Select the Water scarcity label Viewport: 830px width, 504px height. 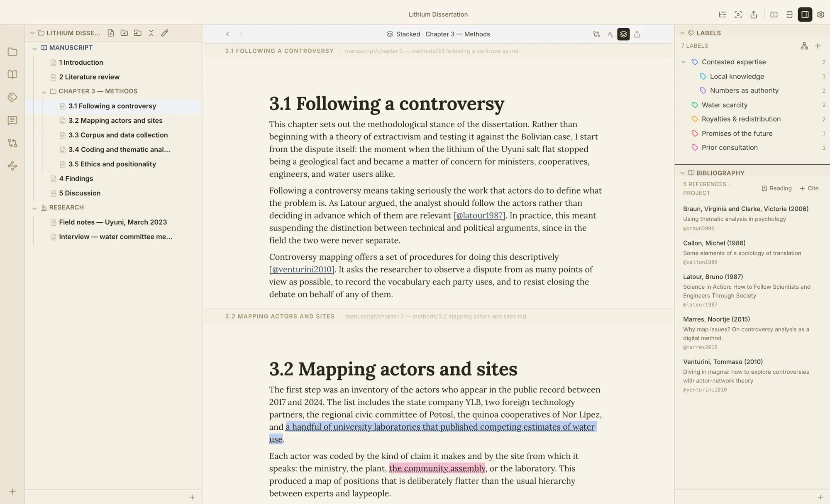point(752,105)
